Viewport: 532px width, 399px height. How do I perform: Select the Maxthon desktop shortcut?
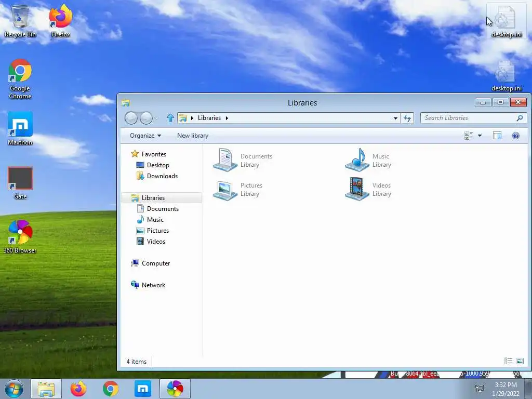click(20, 129)
